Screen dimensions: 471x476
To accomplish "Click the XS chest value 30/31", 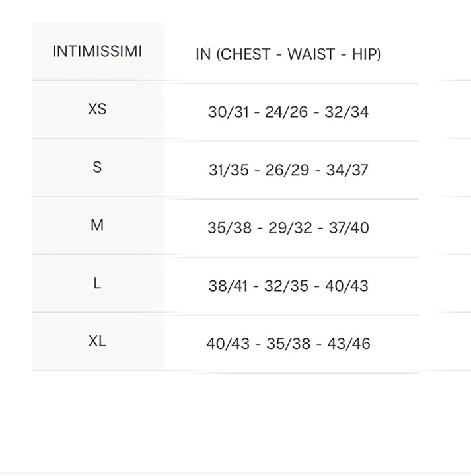I will pos(229,112).
